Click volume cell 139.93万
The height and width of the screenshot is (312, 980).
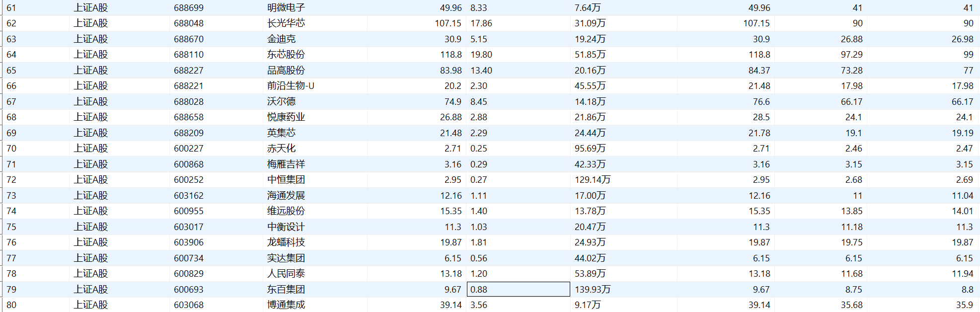pyautogui.click(x=593, y=289)
